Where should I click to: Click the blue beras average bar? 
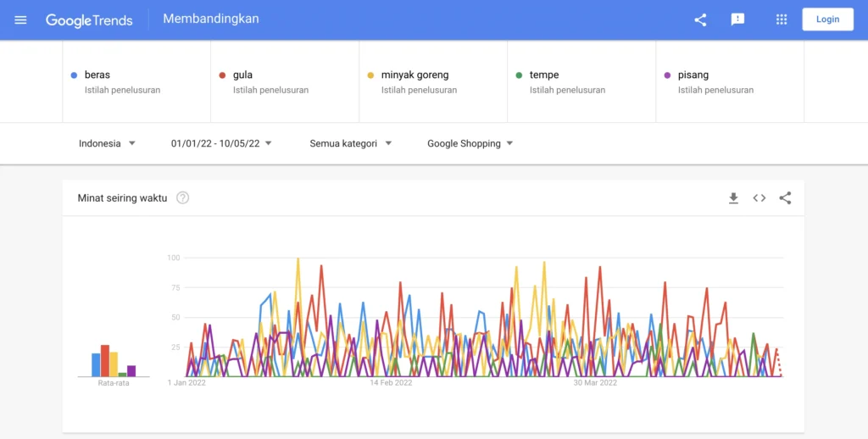(x=96, y=364)
